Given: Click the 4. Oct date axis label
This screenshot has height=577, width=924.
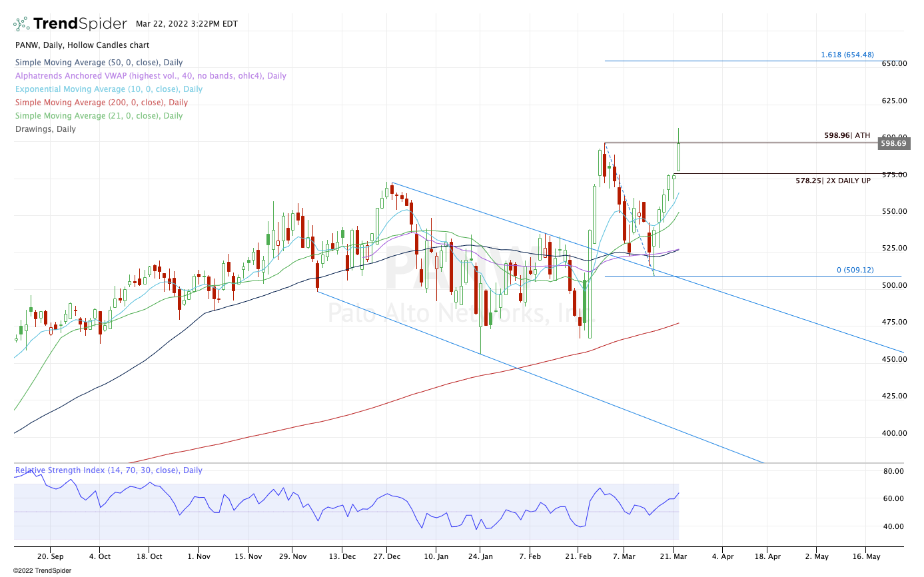Looking at the screenshot, I should tap(100, 556).
